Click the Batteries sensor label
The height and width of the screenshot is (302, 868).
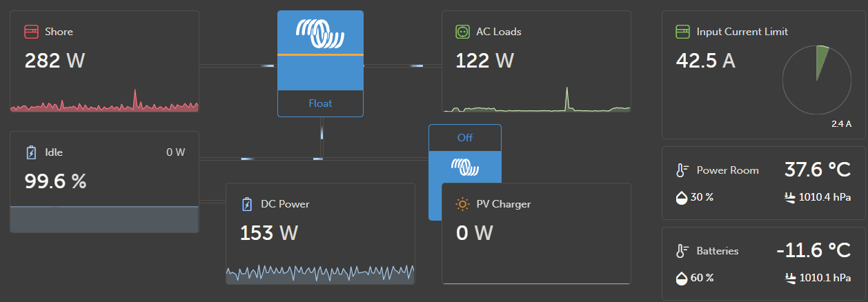pyautogui.click(x=718, y=251)
